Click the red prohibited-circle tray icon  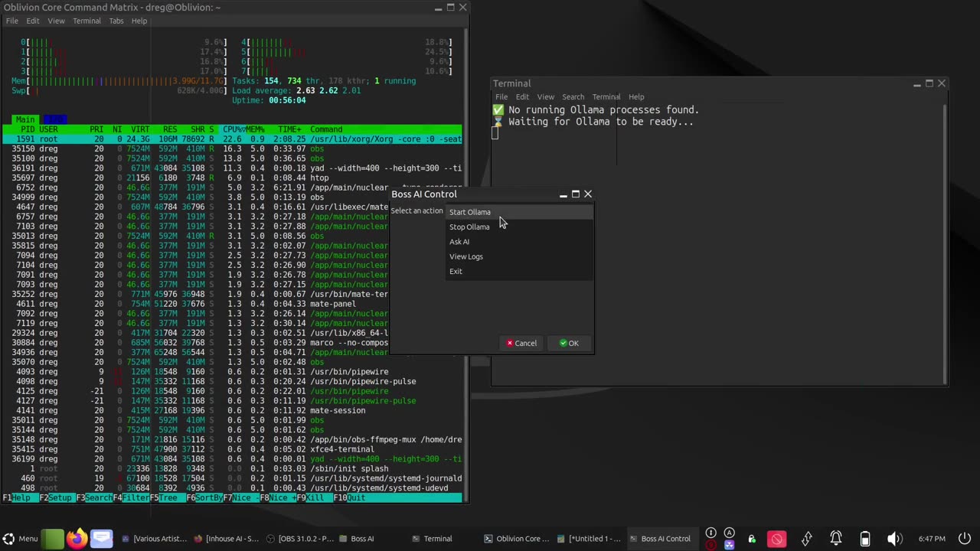[777, 539]
